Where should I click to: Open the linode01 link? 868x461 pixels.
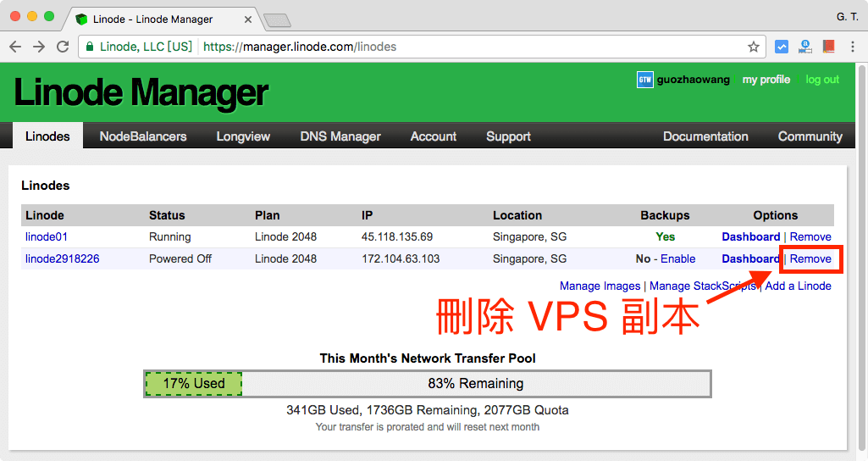pyautogui.click(x=47, y=236)
